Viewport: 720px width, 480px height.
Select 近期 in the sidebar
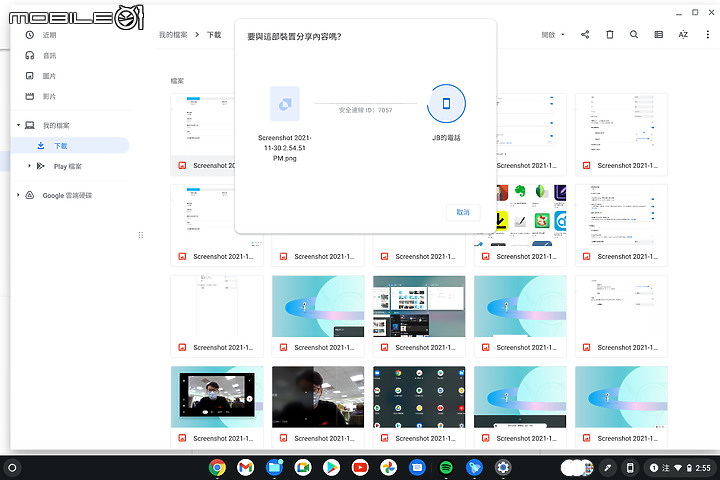(x=71, y=35)
